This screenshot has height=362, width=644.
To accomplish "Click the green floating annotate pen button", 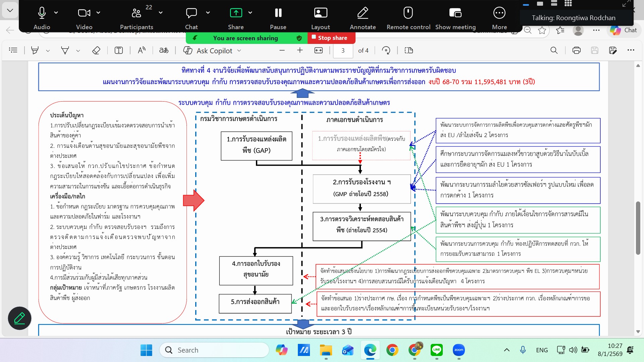I will (x=19, y=318).
